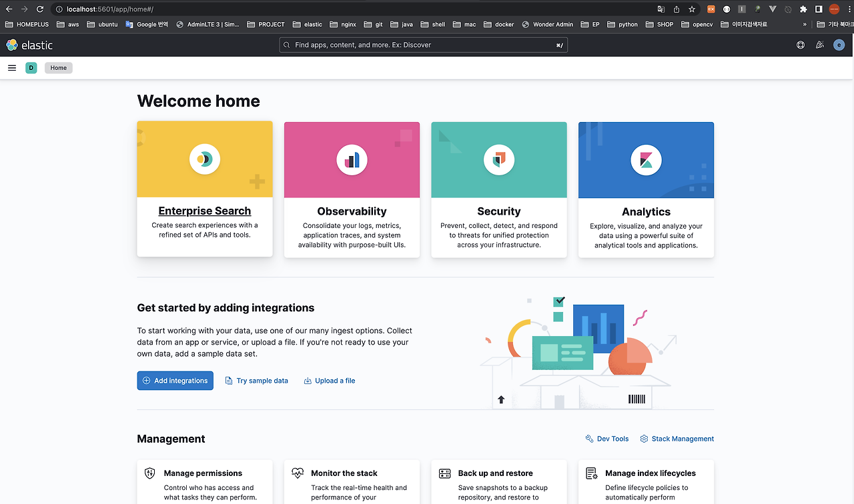Click the red browser profile avatar
The image size is (854, 504).
[x=834, y=9]
